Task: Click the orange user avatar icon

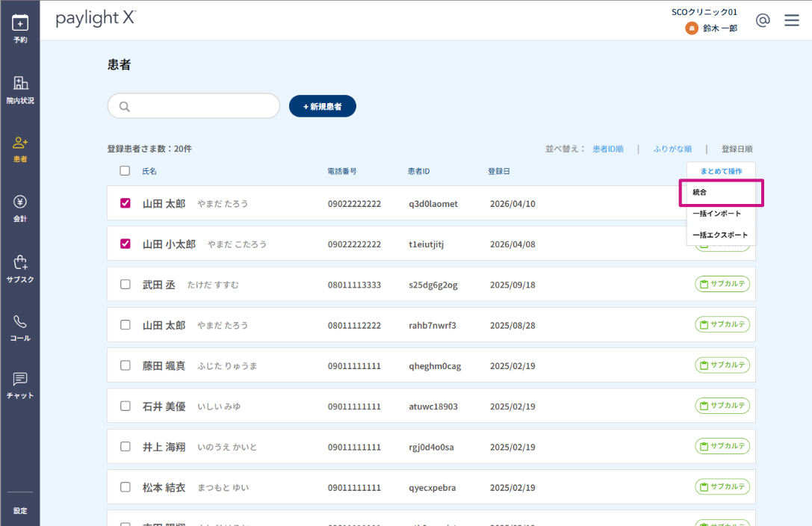Action: (691, 28)
